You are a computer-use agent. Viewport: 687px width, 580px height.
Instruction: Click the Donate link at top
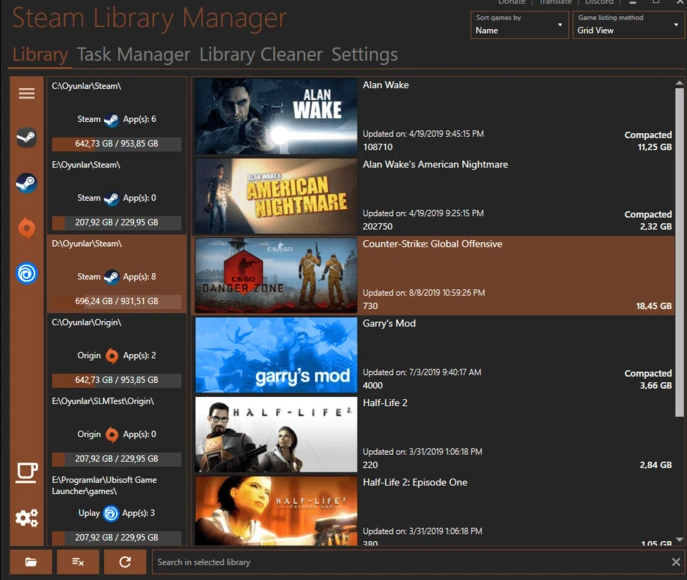pos(511,2)
